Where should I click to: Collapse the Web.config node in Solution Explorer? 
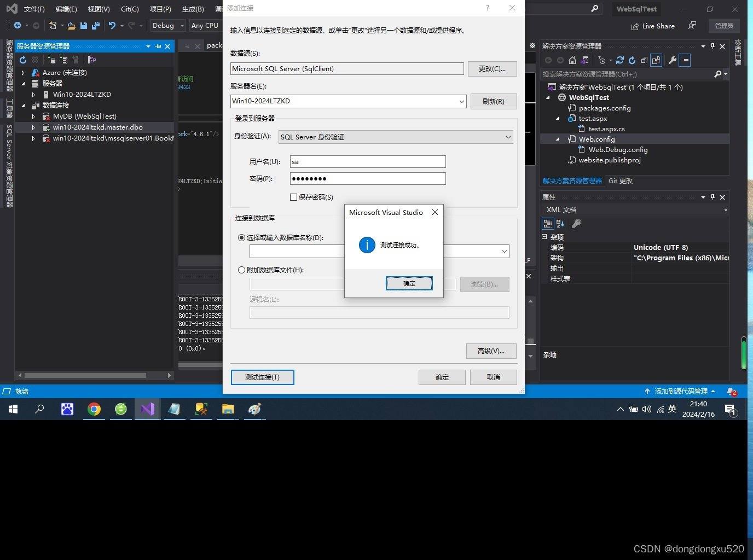(x=558, y=139)
